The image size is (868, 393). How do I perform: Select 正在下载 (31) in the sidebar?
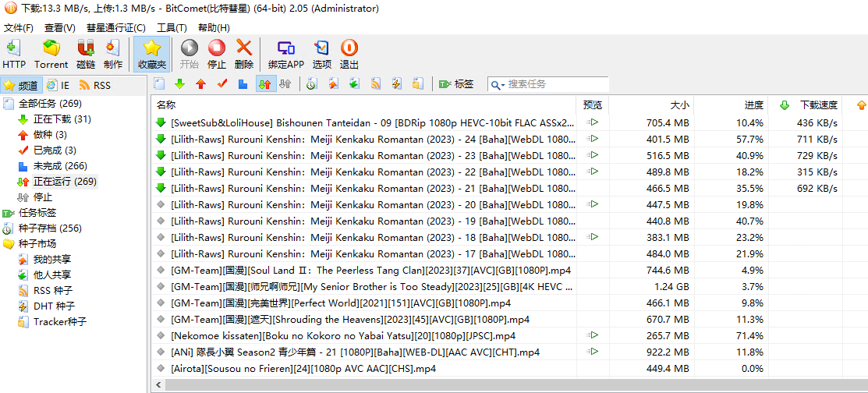point(62,119)
